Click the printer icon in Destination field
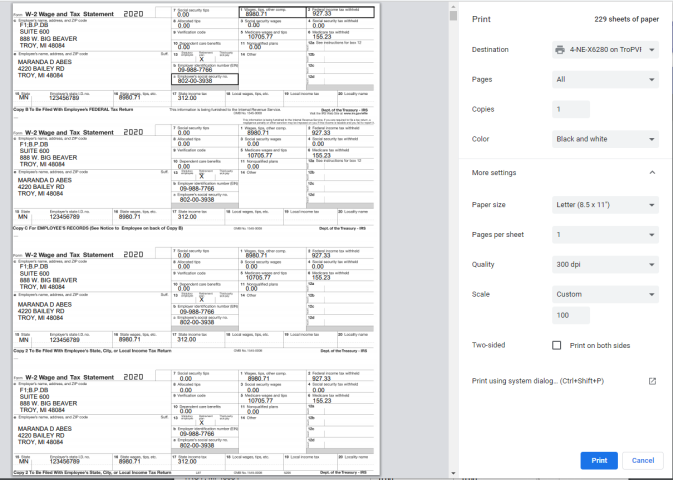Viewport: 673px width, 480px height. [x=559, y=49]
